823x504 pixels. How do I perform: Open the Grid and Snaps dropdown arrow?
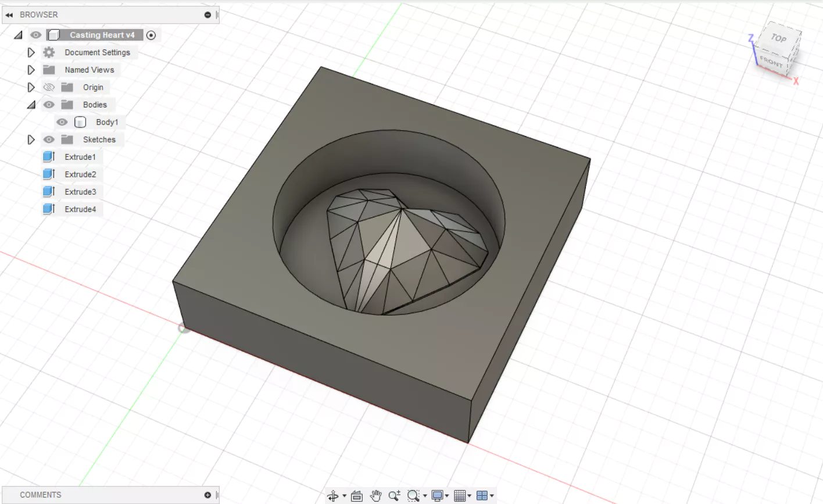tap(470, 496)
